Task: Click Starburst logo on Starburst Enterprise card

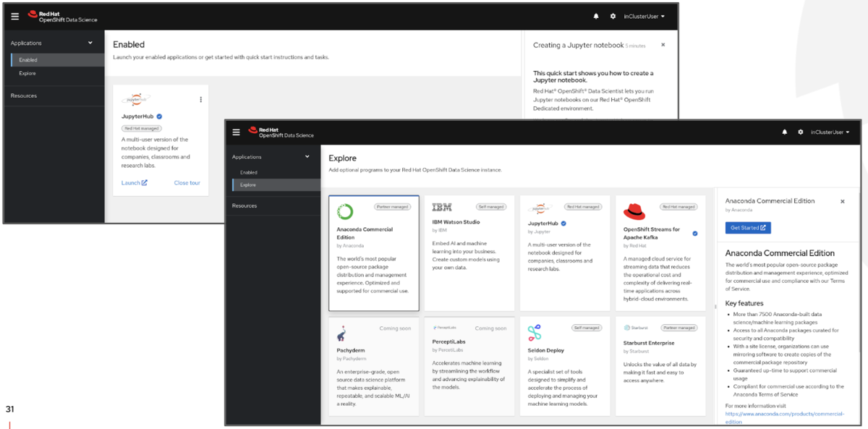Action: click(x=636, y=328)
